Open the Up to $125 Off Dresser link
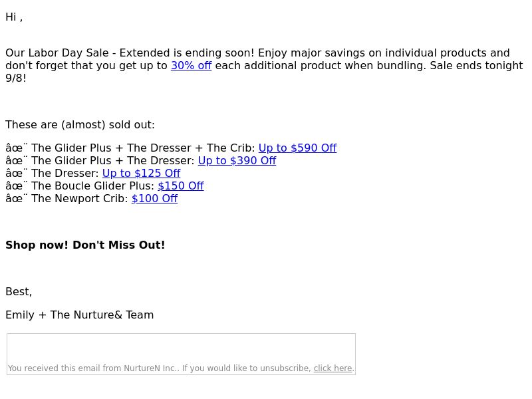Screen dimensions: 532x399 pyautogui.click(x=141, y=173)
